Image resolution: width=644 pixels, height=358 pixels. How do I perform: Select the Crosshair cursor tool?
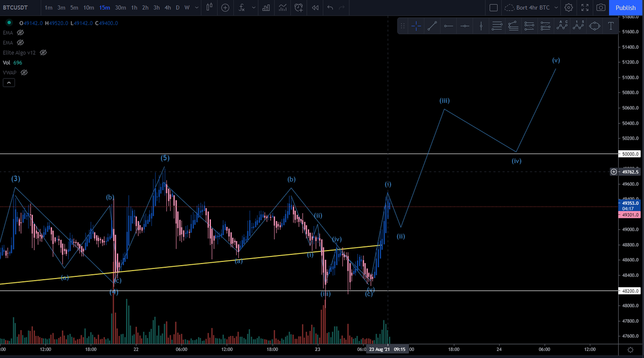point(416,25)
